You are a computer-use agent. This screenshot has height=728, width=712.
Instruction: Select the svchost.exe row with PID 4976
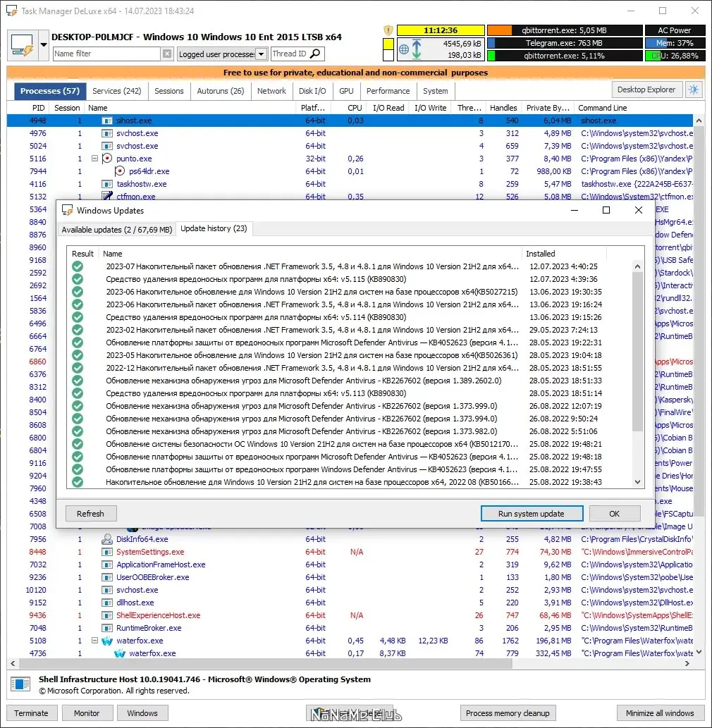[x=350, y=133]
